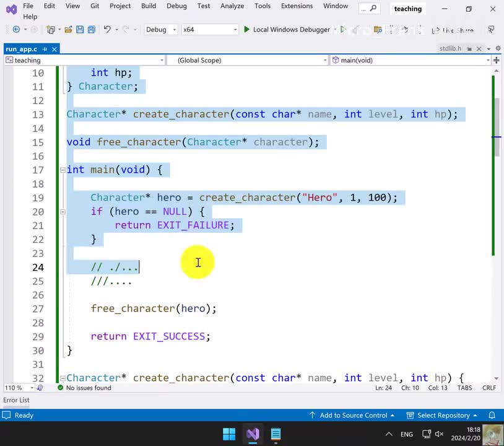
Task: Collapse create_character definition on line 32
Action: (63, 378)
